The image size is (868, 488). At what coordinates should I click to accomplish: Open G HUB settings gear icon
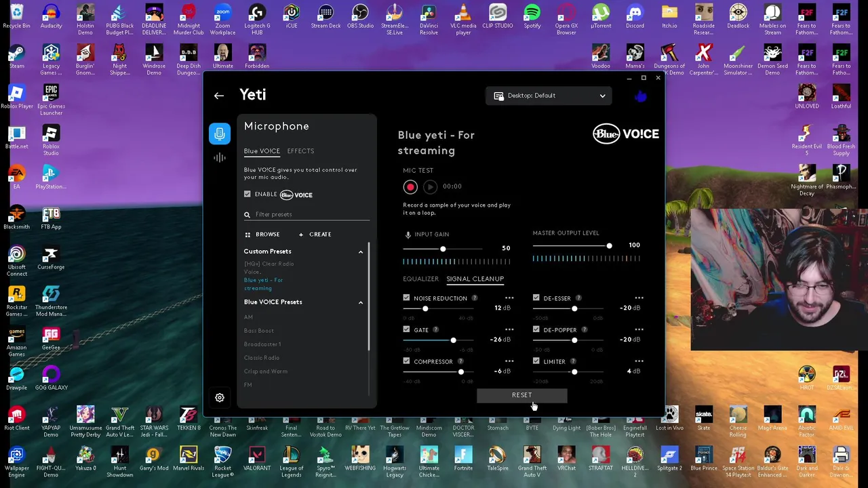(x=220, y=398)
